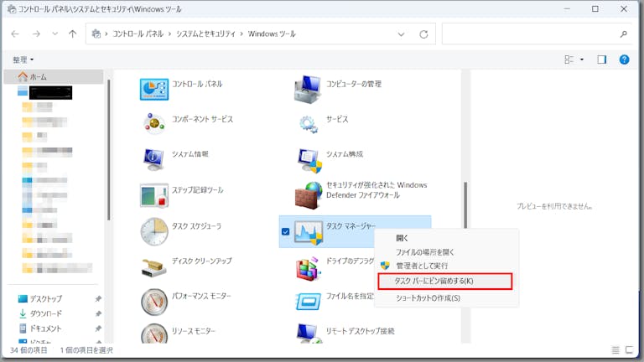Click the サービス label text
The width and height of the screenshot is (644, 362).
point(337,119)
